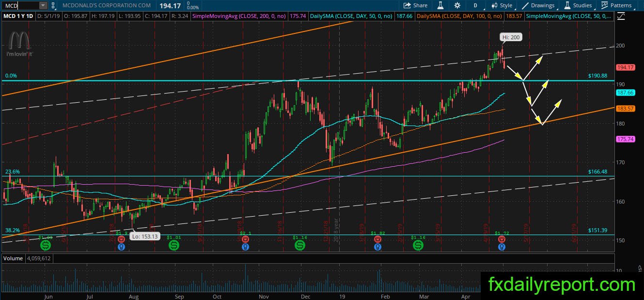Click the January $1.82 earnings phone icon
The height and width of the screenshot is (300, 644).
377,239
